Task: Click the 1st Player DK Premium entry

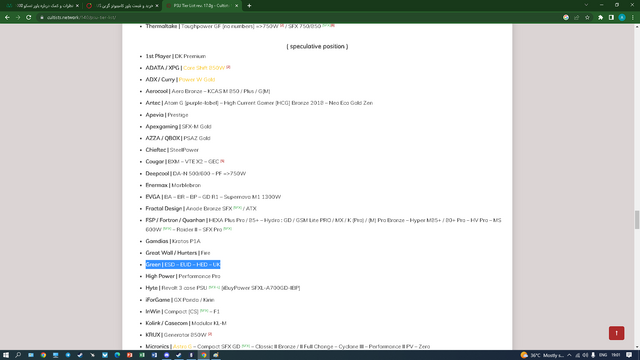Action: pos(176,56)
